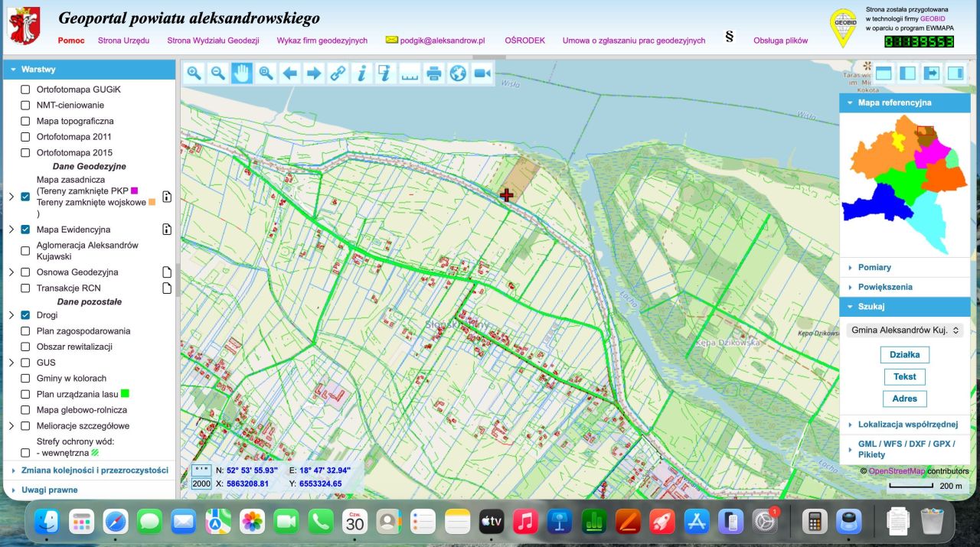Activate the hand pan tool
The width and height of the screenshot is (980, 547).
point(242,73)
